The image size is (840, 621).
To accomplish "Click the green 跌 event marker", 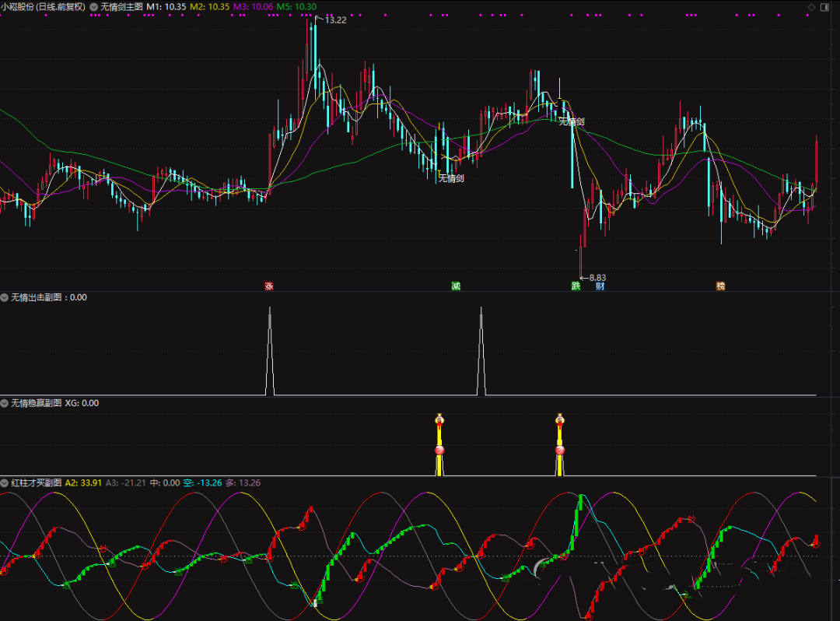I will click(x=576, y=286).
